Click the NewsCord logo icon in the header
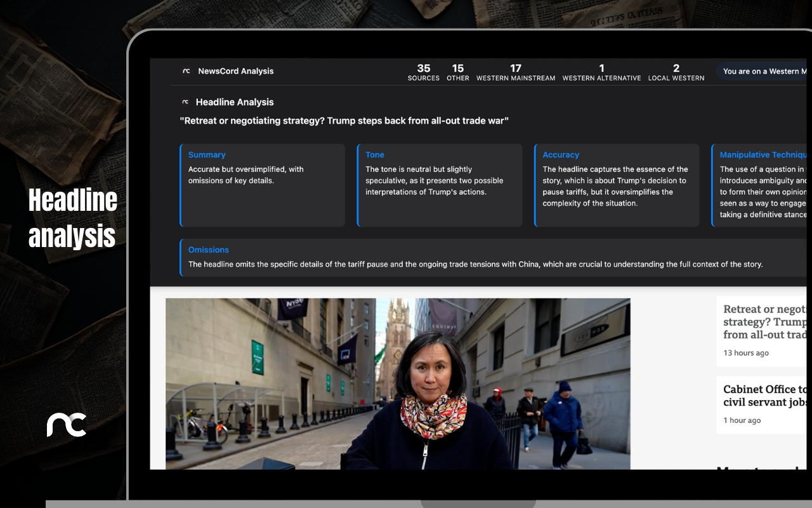Viewport: 812px width, 508px height. click(x=186, y=71)
